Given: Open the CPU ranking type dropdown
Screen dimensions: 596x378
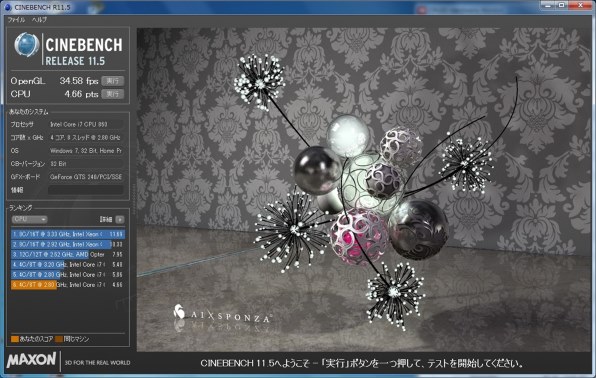Looking at the screenshot, I should click(30, 219).
